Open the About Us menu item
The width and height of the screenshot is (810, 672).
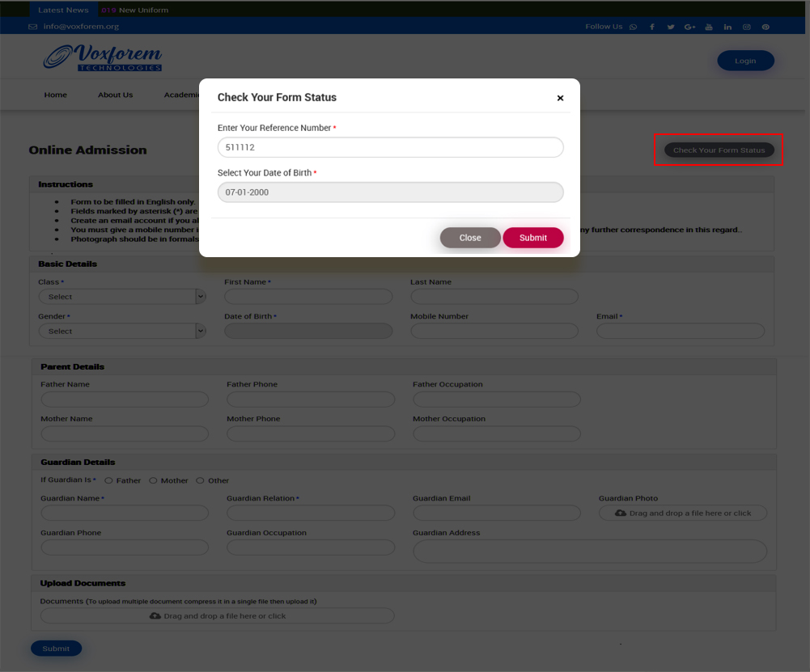click(115, 95)
